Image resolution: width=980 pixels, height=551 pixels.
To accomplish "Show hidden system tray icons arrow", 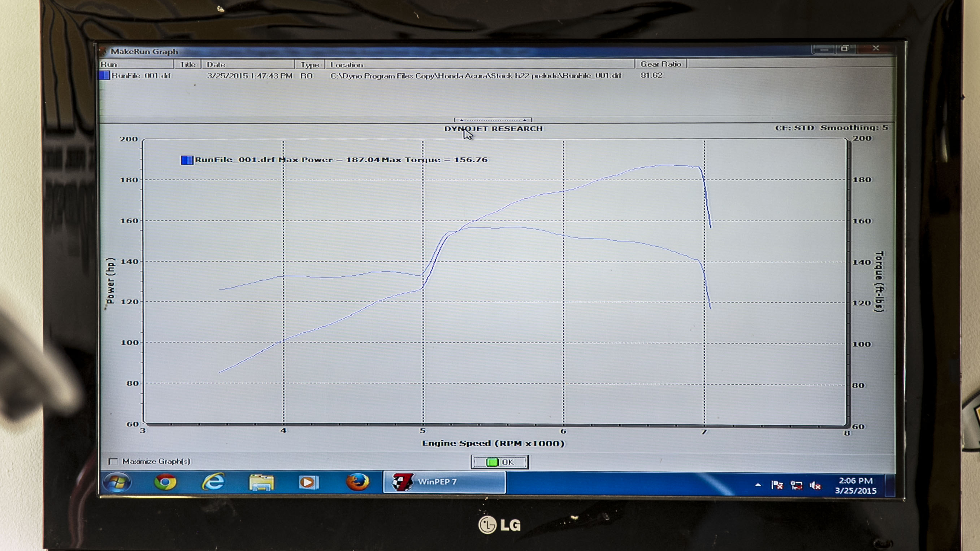I will coord(758,485).
